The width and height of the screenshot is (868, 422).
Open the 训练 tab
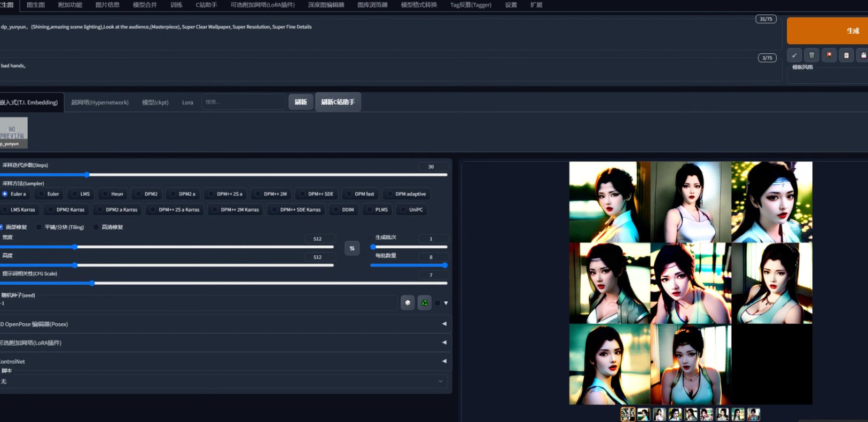(176, 5)
